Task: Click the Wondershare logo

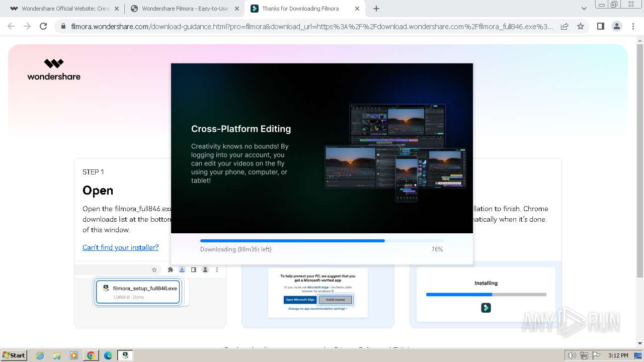Action: coord(54,69)
